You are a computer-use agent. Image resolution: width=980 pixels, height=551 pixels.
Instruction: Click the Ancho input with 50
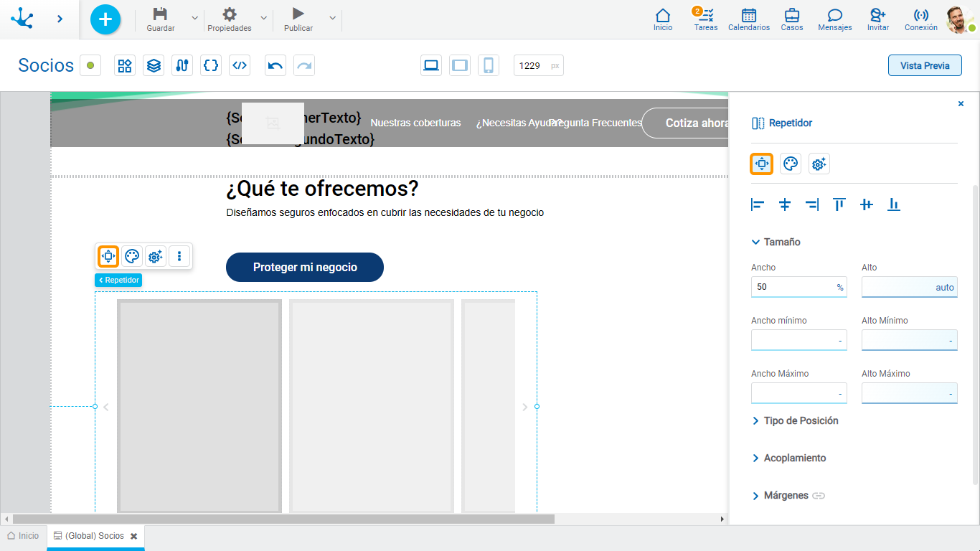pos(798,287)
